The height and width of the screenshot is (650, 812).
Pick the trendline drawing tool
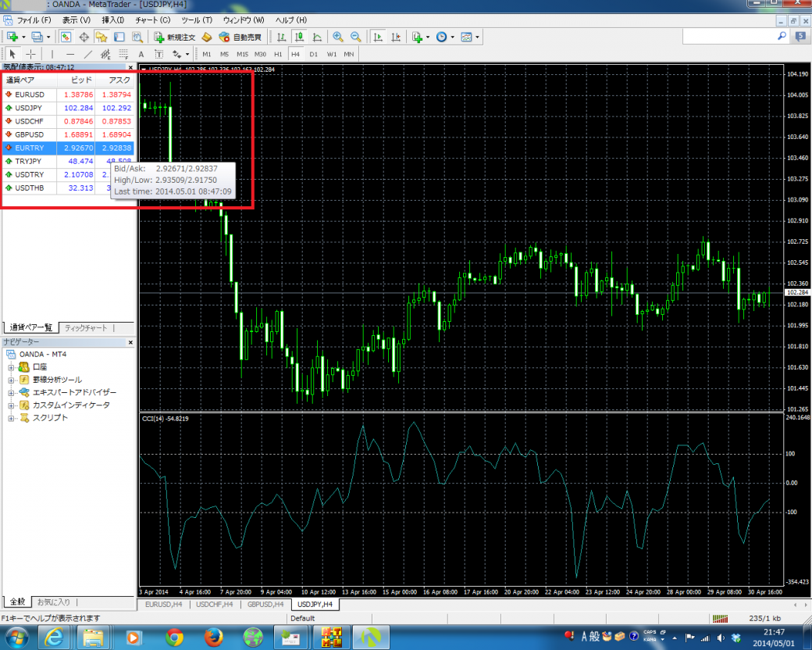pyautogui.click(x=87, y=54)
